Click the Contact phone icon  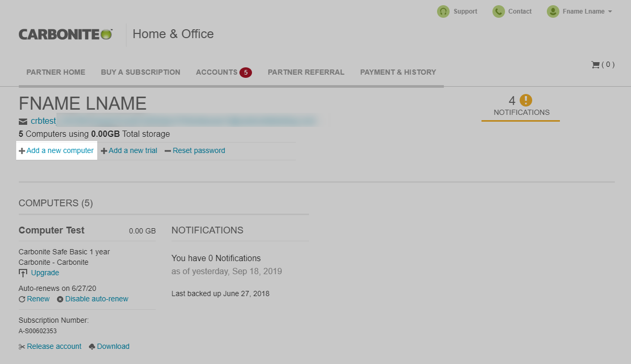[x=497, y=11]
